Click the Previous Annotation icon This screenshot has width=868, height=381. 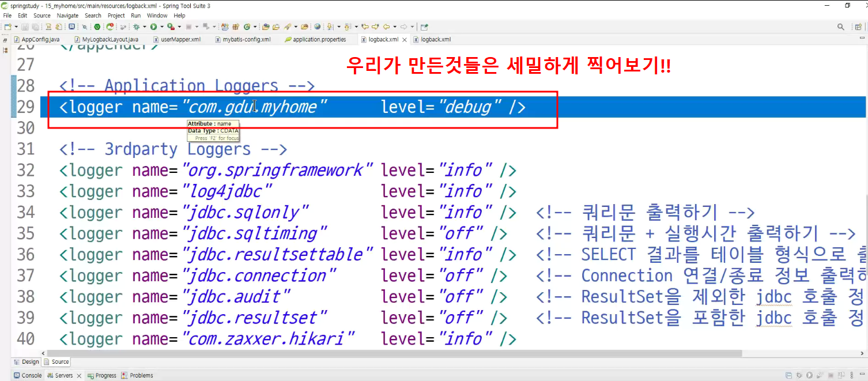click(347, 27)
